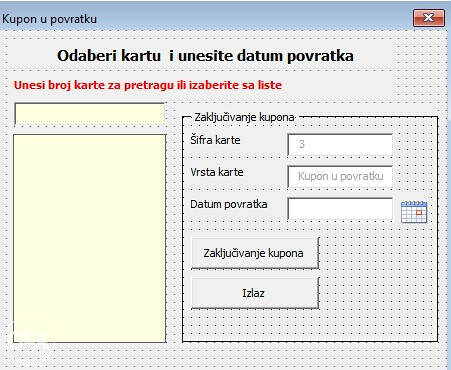The image size is (451, 370).
Task: Click the Datum povratka input field
Action: pyautogui.click(x=340, y=209)
